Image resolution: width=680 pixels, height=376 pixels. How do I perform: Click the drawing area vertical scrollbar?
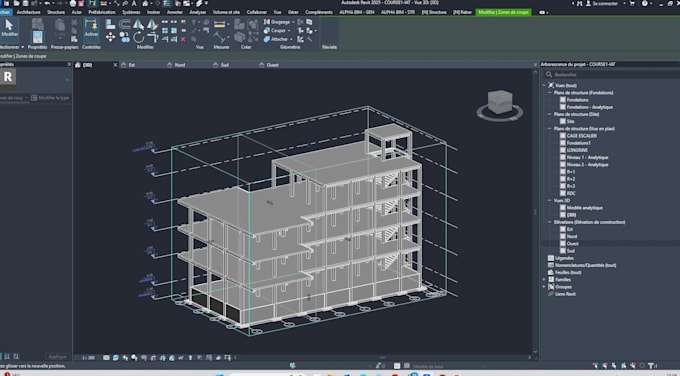535,212
